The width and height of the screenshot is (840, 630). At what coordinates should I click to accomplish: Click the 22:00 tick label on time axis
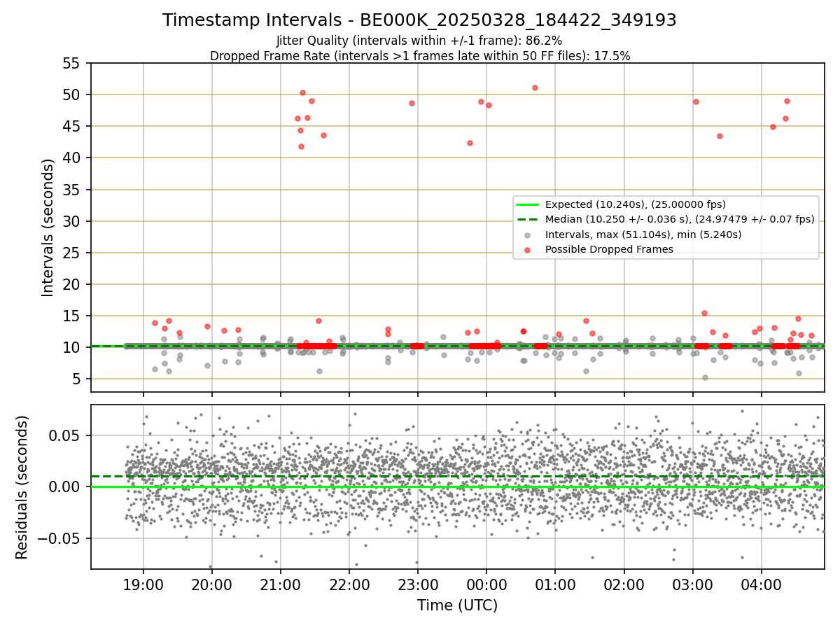click(349, 584)
